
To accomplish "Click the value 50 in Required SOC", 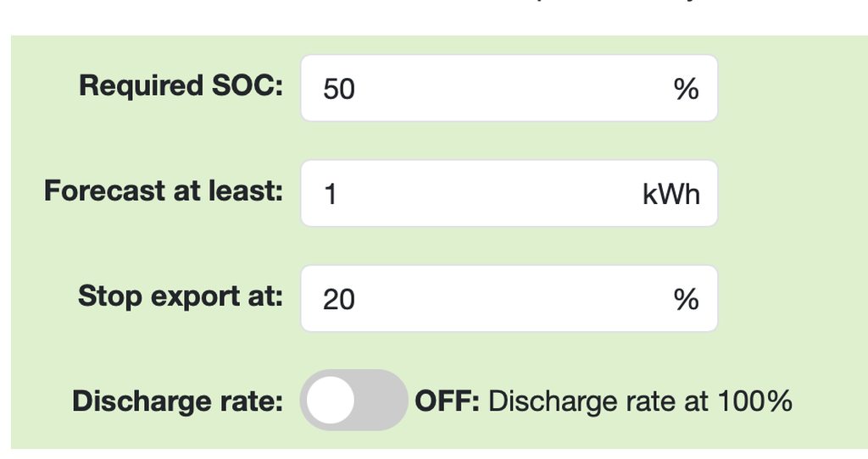I will (339, 89).
